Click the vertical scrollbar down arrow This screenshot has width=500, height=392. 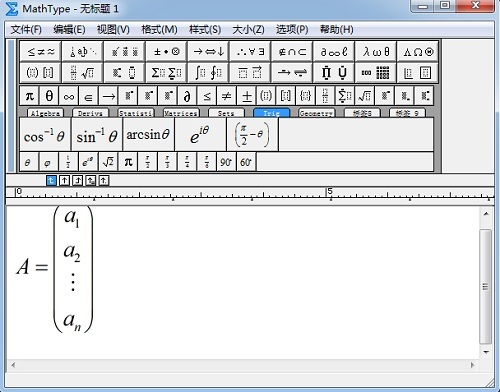coord(486,352)
